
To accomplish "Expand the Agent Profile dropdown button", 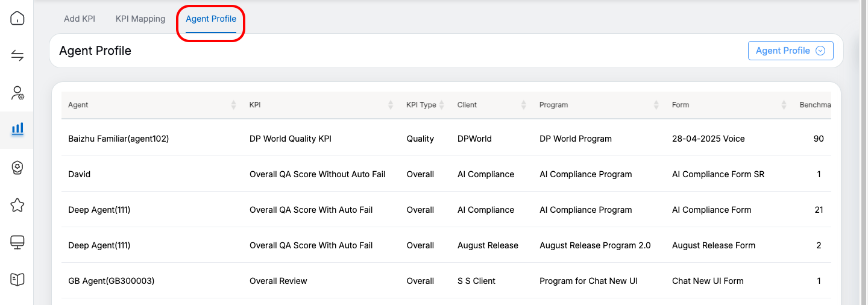I will (790, 51).
